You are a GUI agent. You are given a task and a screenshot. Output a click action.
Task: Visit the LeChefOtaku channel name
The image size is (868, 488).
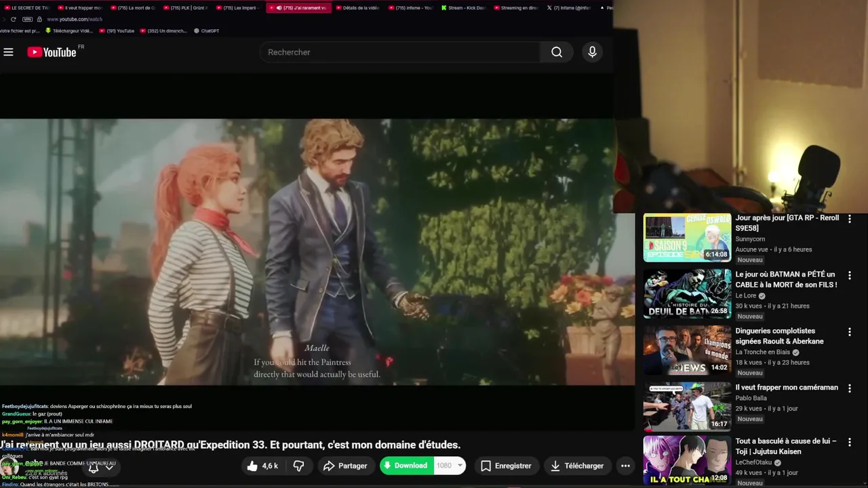click(x=754, y=462)
